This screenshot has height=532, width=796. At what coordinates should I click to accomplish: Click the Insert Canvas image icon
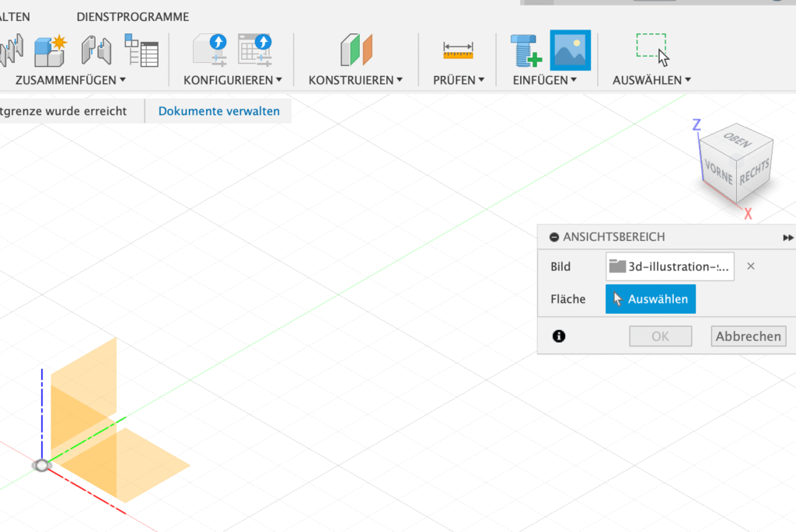click(570, 50)
